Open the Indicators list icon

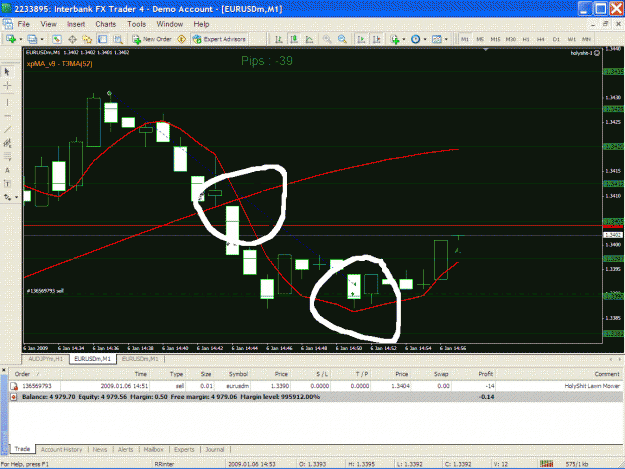(395, 39)
